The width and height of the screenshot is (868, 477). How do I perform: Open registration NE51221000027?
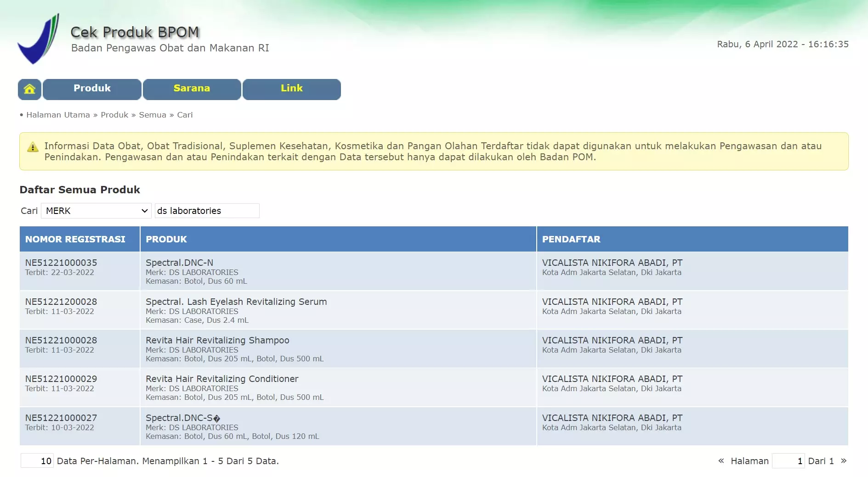coord(61,418)
